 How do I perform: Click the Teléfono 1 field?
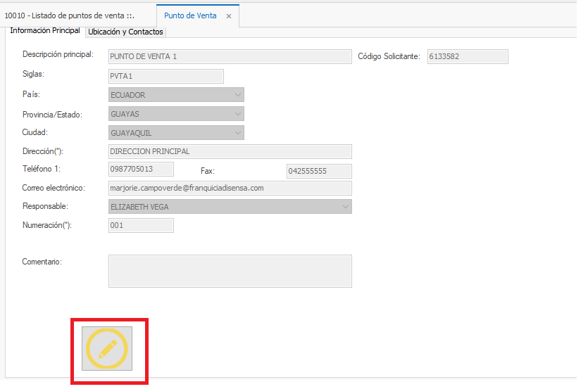141,170
